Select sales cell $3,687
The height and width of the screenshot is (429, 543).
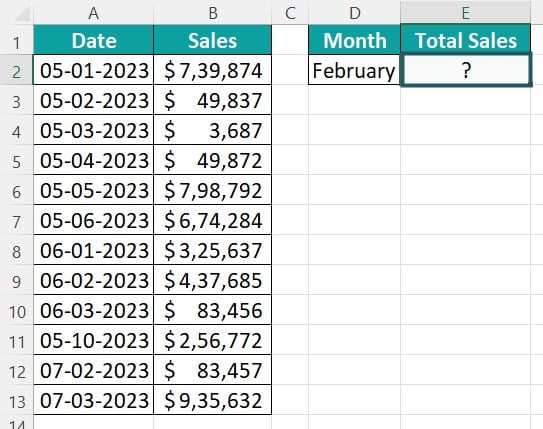213,129
